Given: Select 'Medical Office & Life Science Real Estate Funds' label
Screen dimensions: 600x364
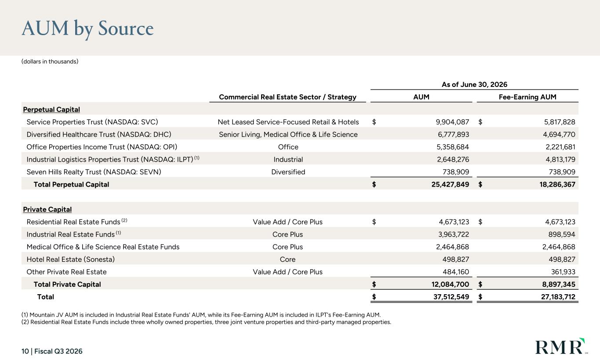Looking at the screenshot, I should (103, 247).
